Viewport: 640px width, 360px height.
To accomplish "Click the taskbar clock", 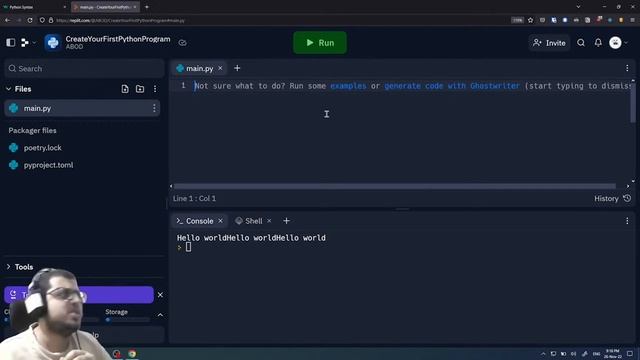I will coord(612,354).
